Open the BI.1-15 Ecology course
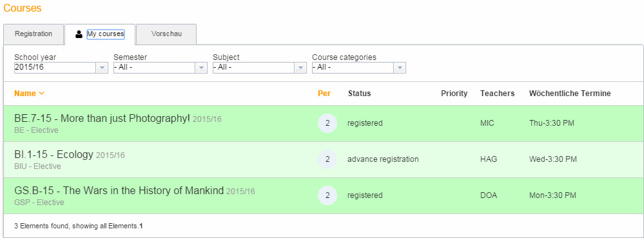The height and width of the screenshot is (238, 644). [x=54, y=155]
